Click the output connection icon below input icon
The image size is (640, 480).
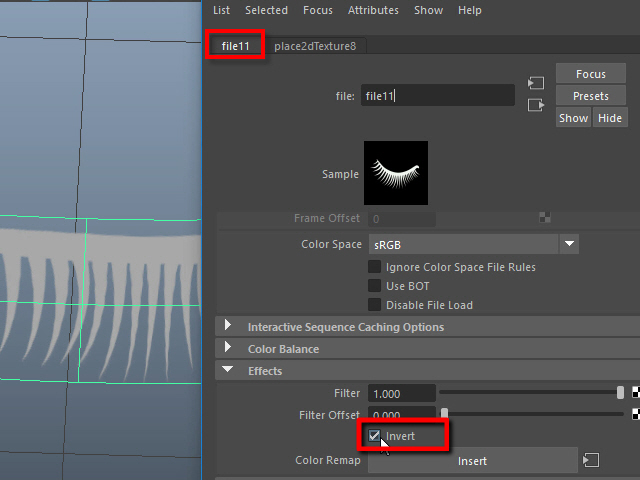click(x=535, y=104)
